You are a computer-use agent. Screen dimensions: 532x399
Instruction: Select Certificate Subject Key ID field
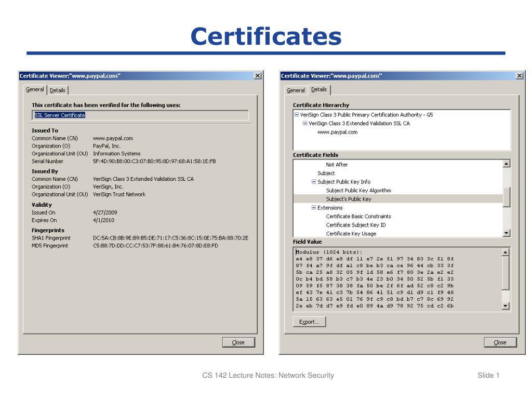[x=356, y=225]
